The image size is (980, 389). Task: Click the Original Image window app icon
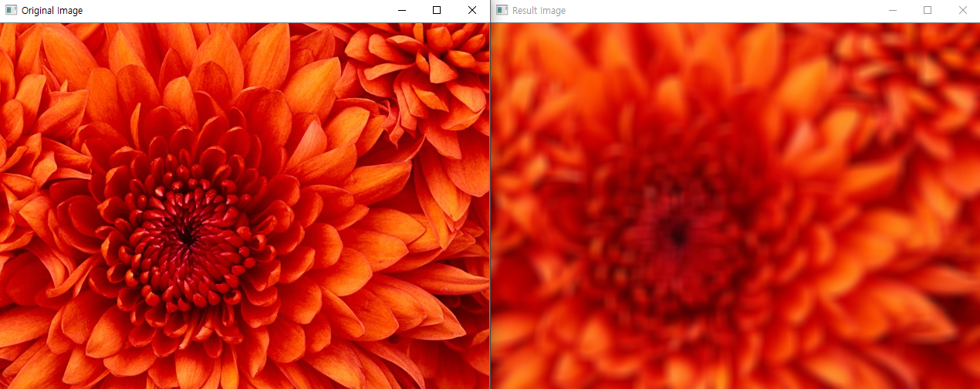point(12,11)
